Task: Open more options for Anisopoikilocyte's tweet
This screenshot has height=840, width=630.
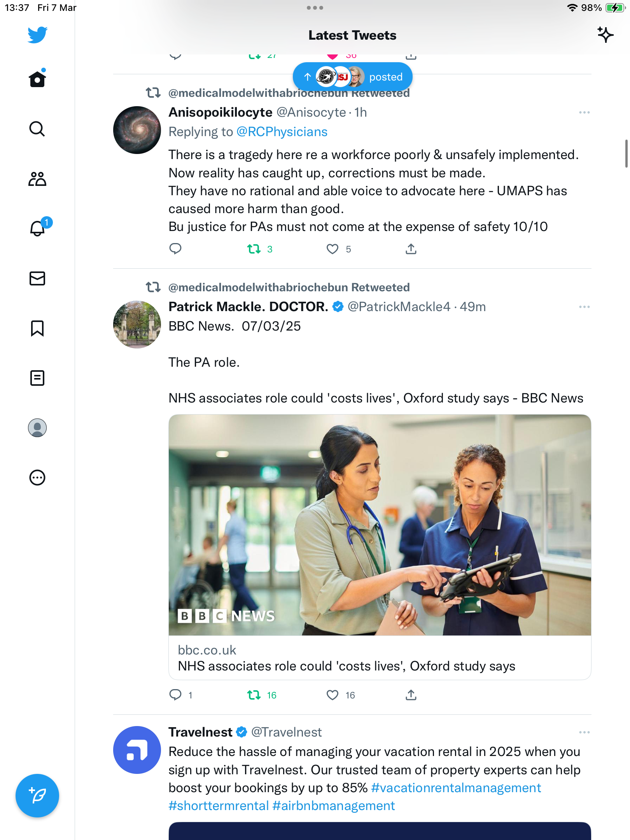Action: click(x=584, y=112)
